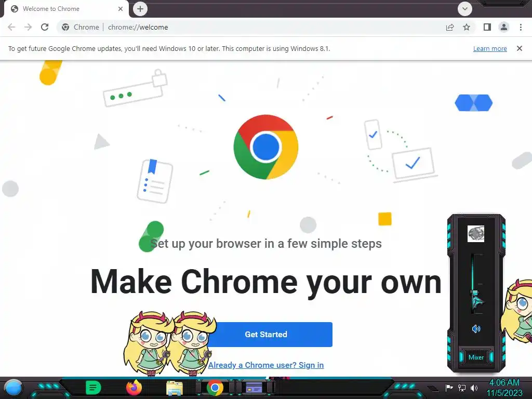Click Already a Chrome user? Sign in
Screen dimensions: 532x399
[266, 365]
